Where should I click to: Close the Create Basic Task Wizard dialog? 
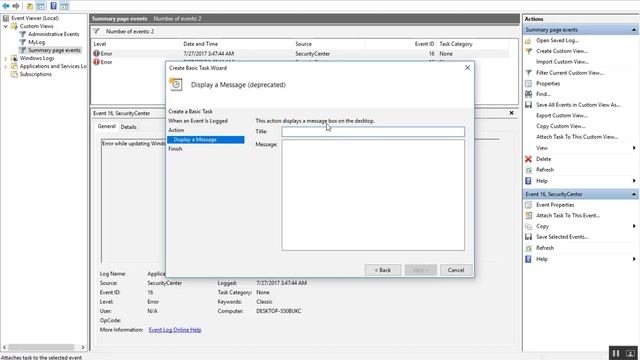coord(467,68)
